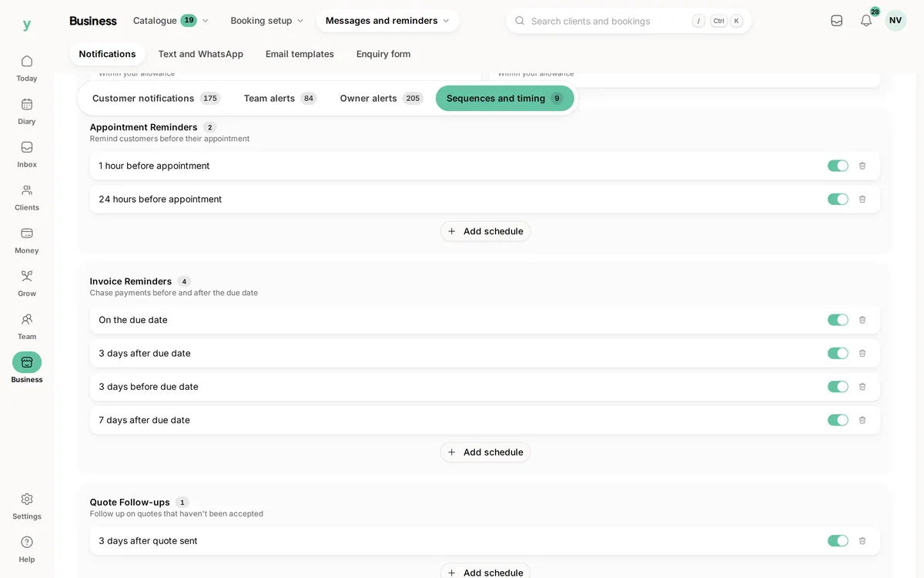
Task: Switch to the Text and WhatsApp tab
Action: coord(201,54)
